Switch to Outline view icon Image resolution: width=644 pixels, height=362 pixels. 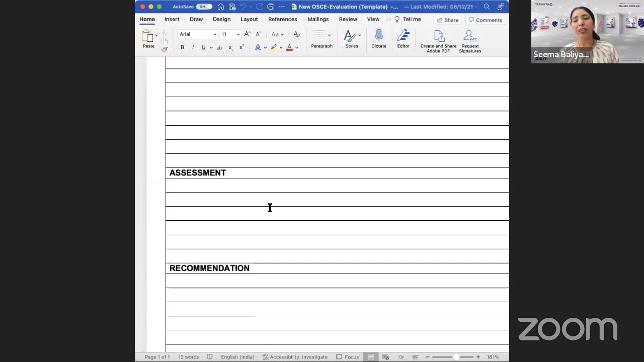400,357
